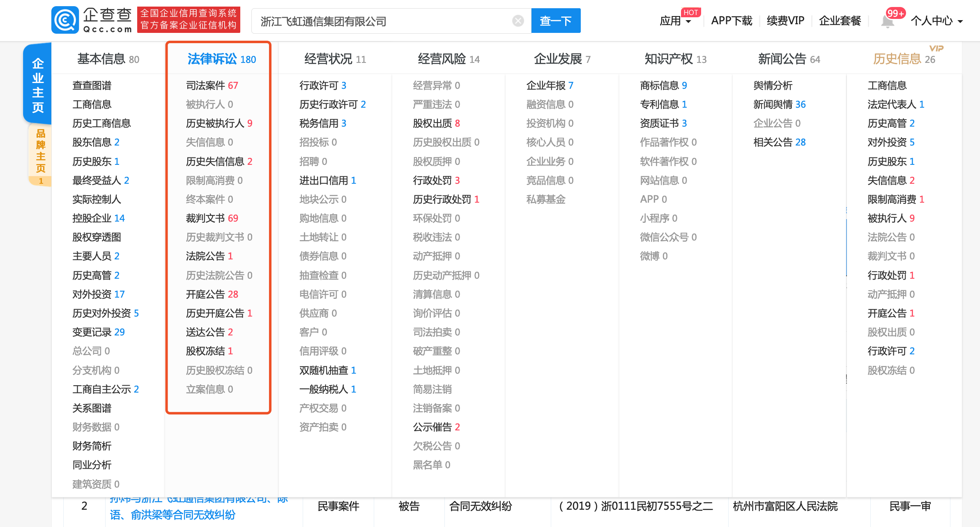Click the 查一下 search button
The width and height of the screenshot is (980, 527).
(x=556, y=21)
